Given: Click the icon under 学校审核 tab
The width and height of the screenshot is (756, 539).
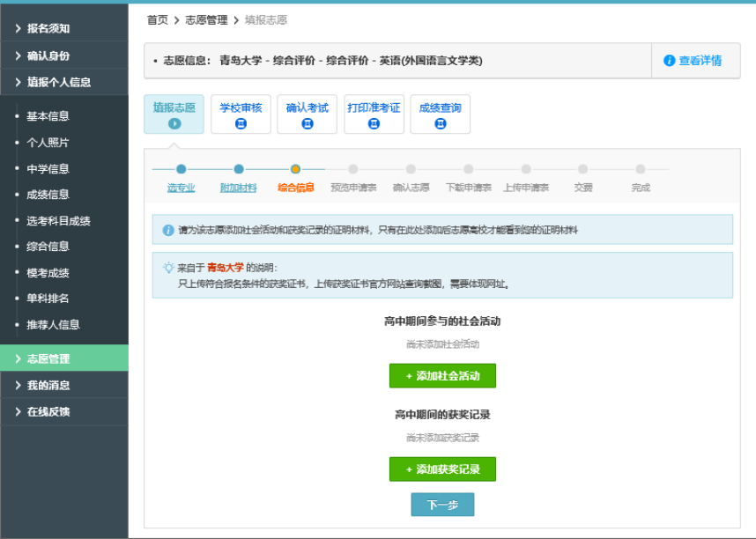Looking at the screenshot, I should point(241,124).
